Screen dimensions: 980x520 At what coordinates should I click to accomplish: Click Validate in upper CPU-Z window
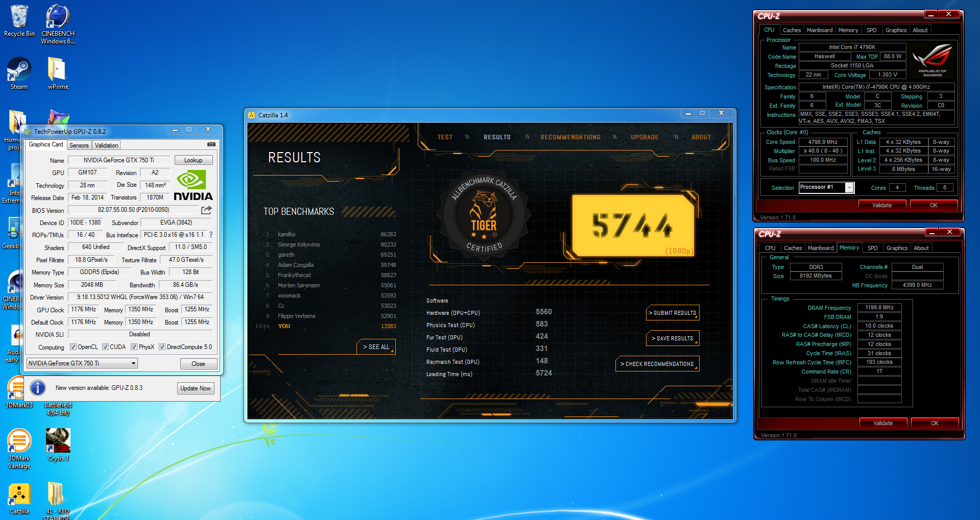882,205
